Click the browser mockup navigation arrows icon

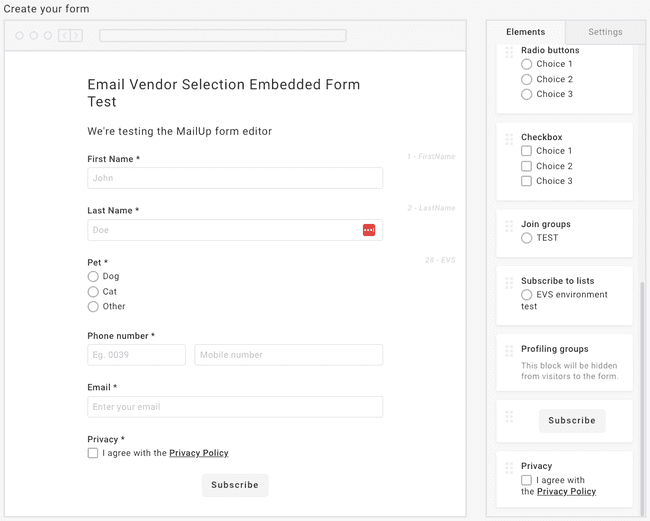coord(70,36)
